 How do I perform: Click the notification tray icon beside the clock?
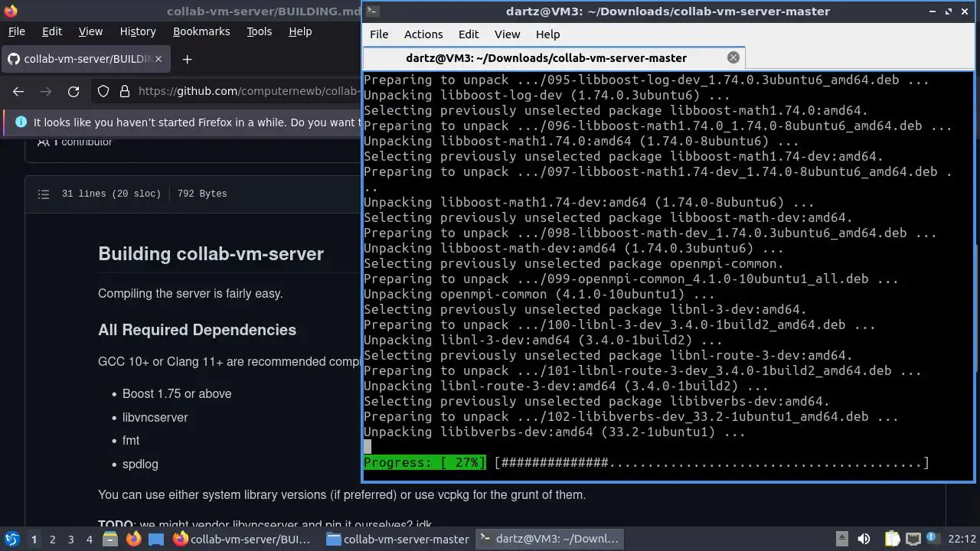point(934,540)
